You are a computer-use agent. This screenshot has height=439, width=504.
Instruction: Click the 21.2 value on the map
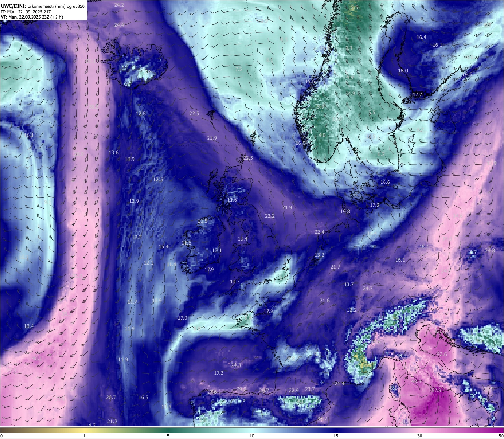point(112,421)
